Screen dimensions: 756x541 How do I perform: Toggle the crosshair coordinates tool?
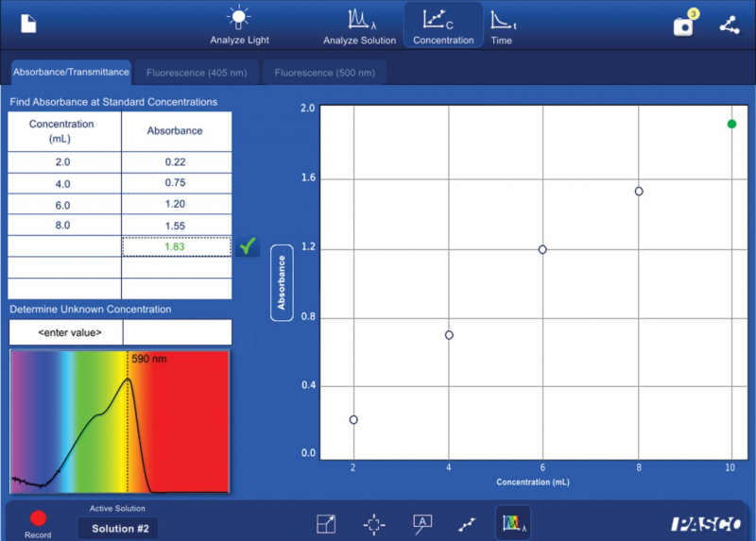coord(374,524)
